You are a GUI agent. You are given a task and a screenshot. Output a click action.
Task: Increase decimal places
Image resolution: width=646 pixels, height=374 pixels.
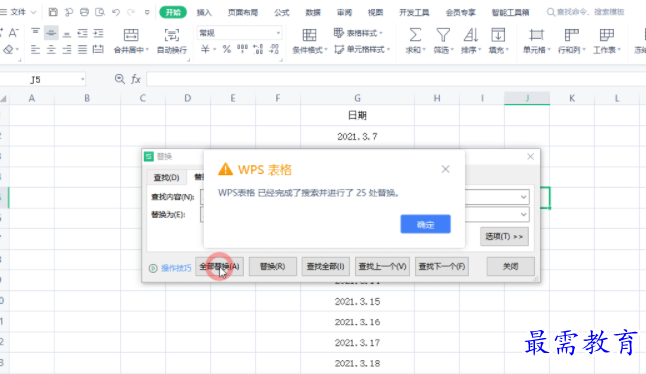click(258, 49)
